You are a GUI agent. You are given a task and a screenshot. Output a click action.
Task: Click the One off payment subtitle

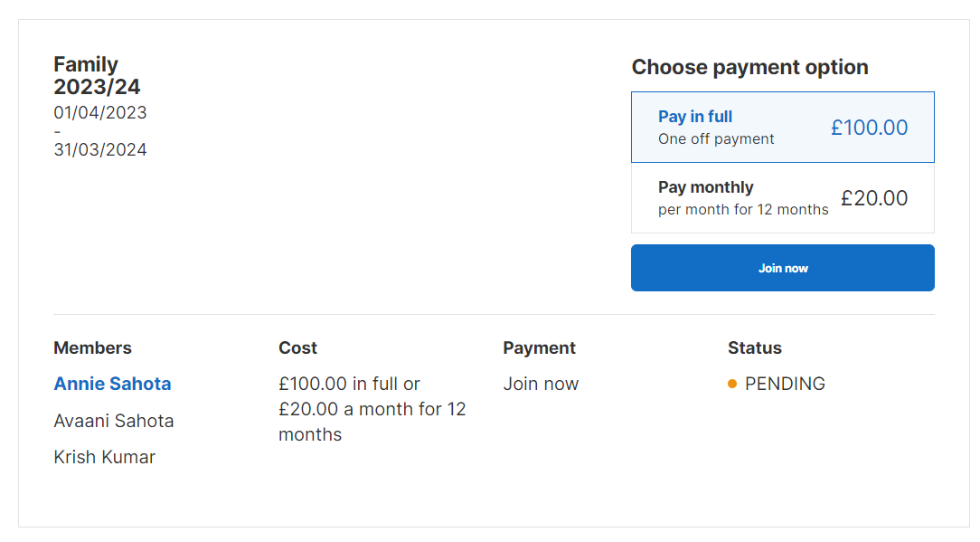tap(716, 139)
